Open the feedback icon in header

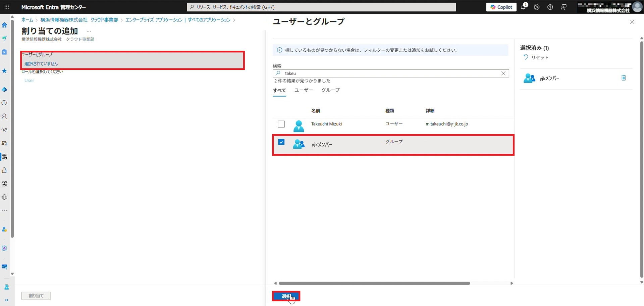(563, 7)
